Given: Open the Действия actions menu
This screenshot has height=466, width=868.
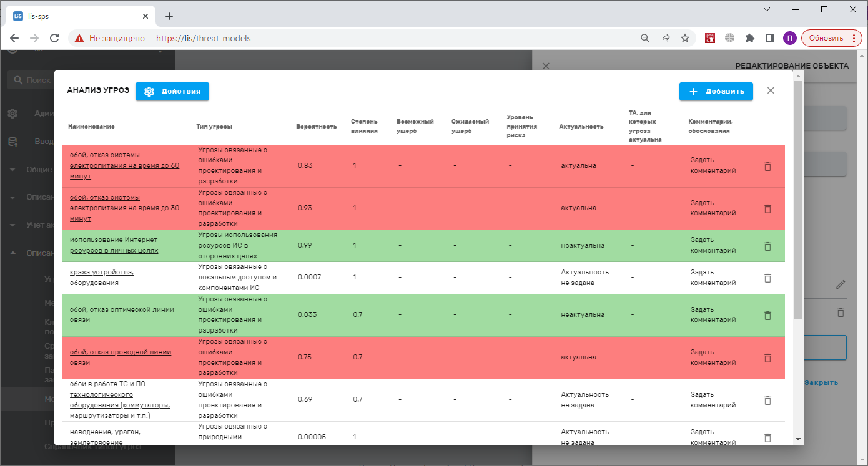Looking at the screenshot, I should coord(172,91).
